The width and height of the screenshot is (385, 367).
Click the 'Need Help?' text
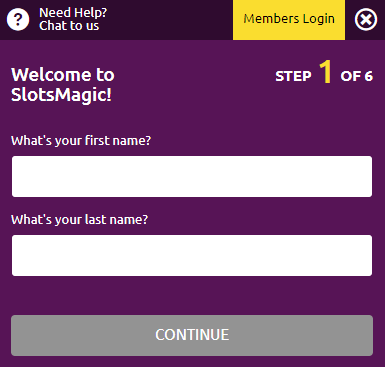tap(73, 13)
